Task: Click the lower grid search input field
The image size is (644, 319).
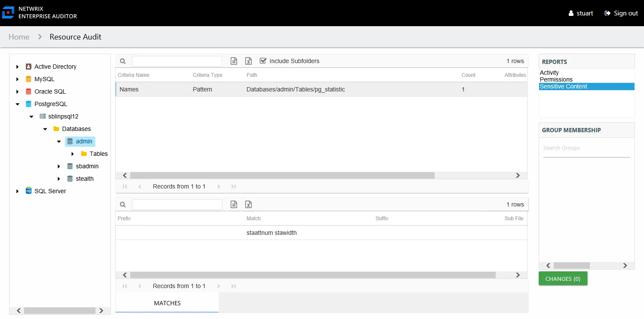Action: coord(177,204)
